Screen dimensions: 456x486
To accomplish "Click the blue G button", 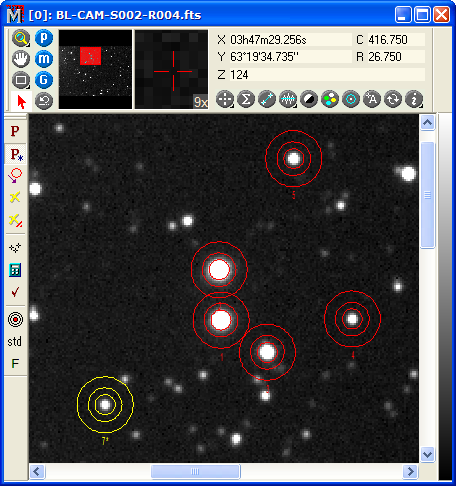I will 44,80.
